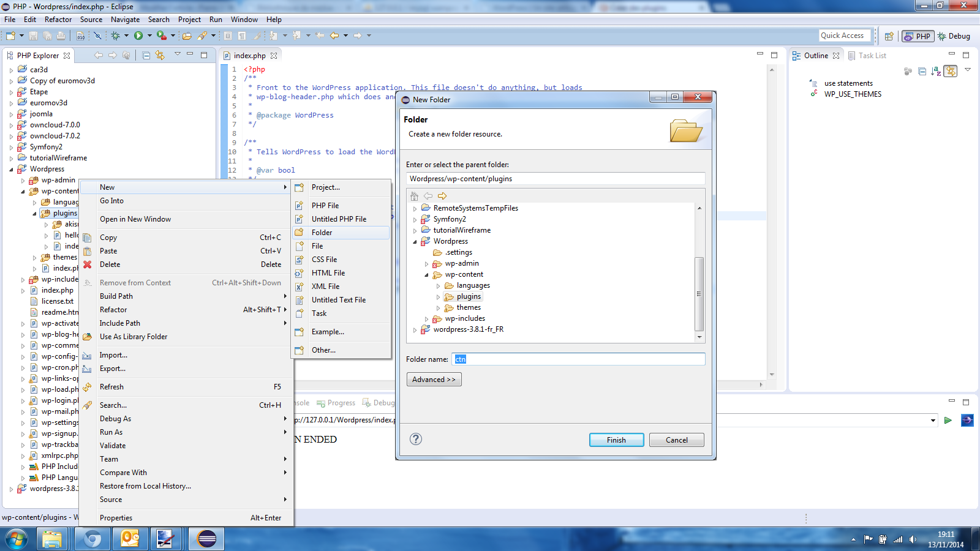Expand wordpress-3.8.1-fr_FR in dialog tree
The image size is (980, 551).
415,330
